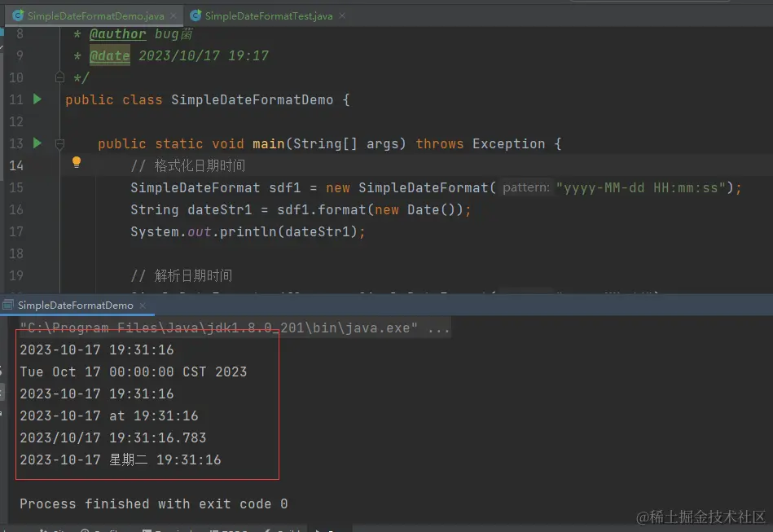Switch to SimpleDateFormatDemo.java editor tab
Screen dimensions: 773x532
pyautogui.click(x=95, y=15)
